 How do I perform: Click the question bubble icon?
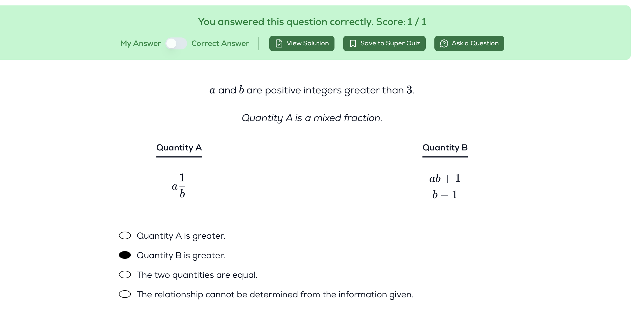pyautogui.click(x=444, y=43)
